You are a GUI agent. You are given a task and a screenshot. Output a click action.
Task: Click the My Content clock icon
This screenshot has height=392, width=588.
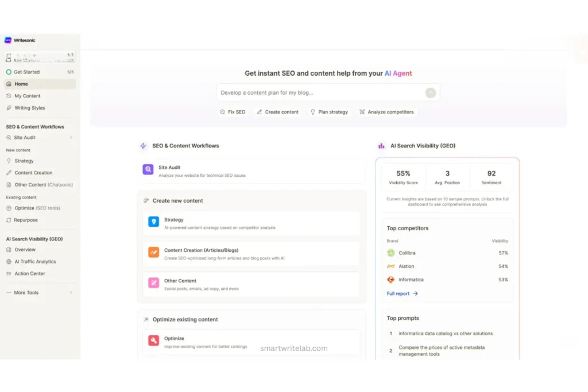[x=9, y=96]
